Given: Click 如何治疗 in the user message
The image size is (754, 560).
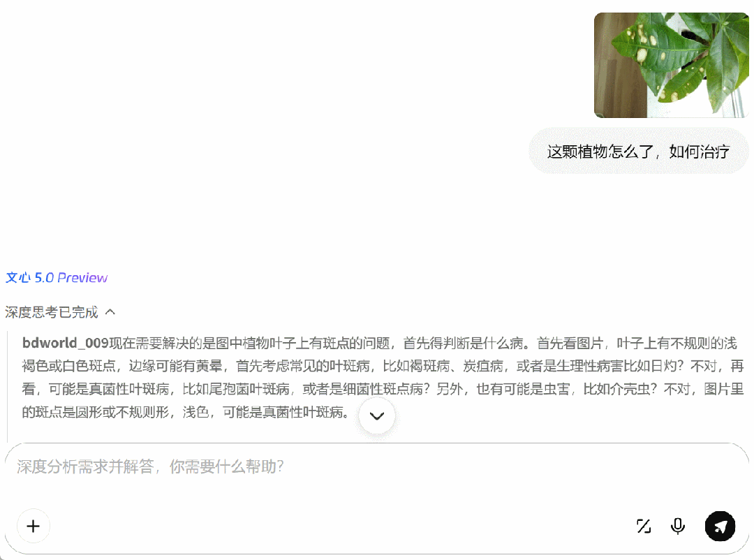Looking at the screenshot, I should 699,152.
